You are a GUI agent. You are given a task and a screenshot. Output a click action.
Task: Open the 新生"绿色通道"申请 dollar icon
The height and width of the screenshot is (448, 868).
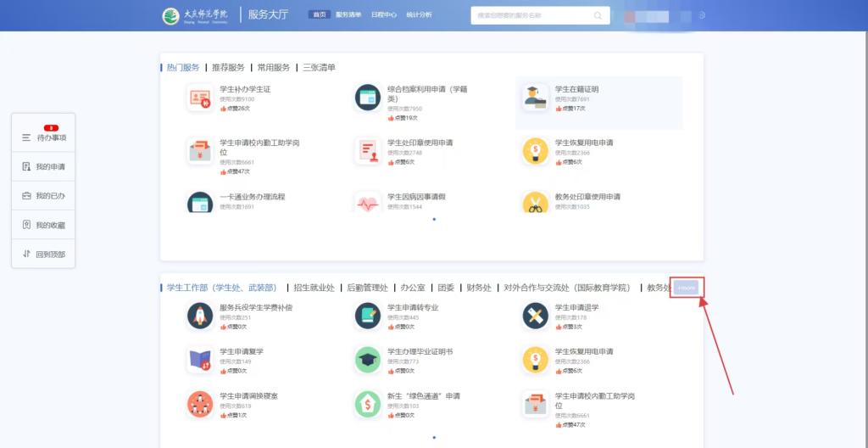(x=367, y=404)
